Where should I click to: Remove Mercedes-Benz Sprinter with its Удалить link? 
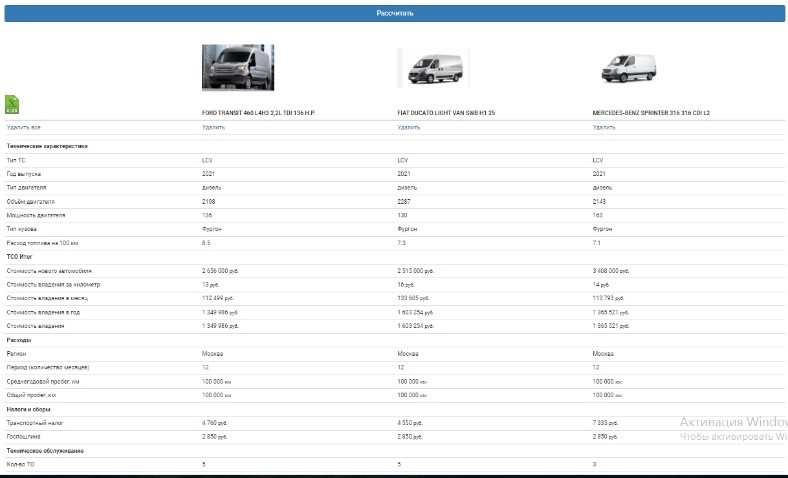coord(603,128)
